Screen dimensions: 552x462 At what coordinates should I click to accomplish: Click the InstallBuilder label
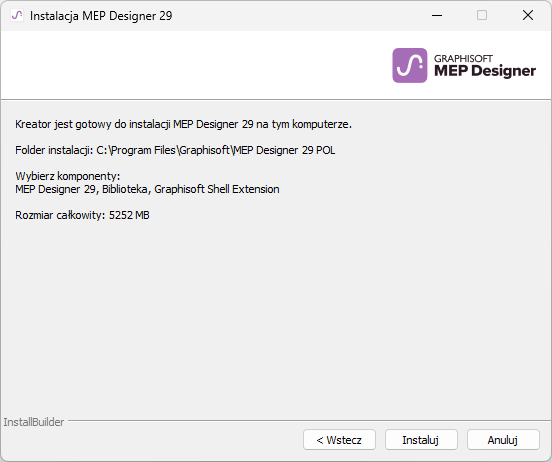click(x=34, y=422)
